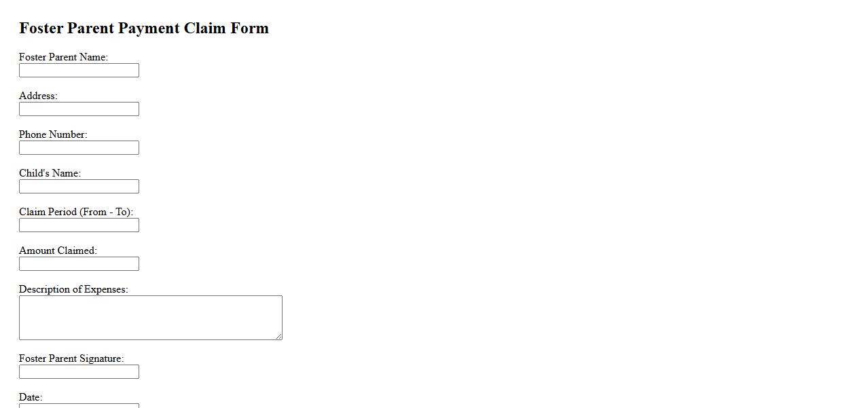Click the partially visible Date input field
The height and width of the screenshot is (408, 868).
[79, 406]
